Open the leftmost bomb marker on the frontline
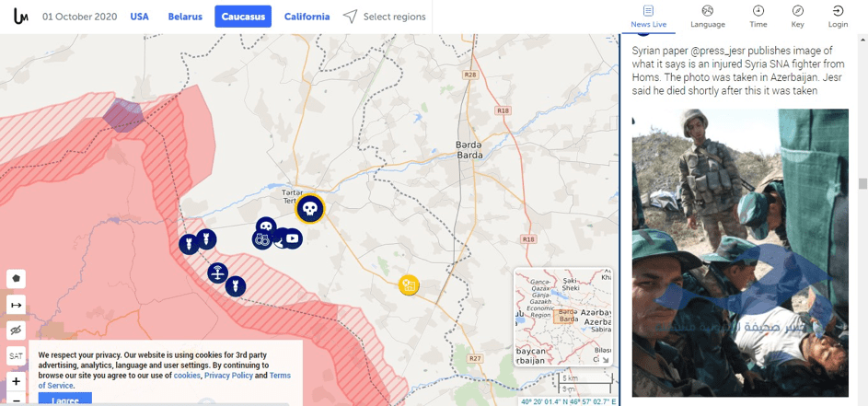This screenshot has width=868, height=406. tap(189, 244)
